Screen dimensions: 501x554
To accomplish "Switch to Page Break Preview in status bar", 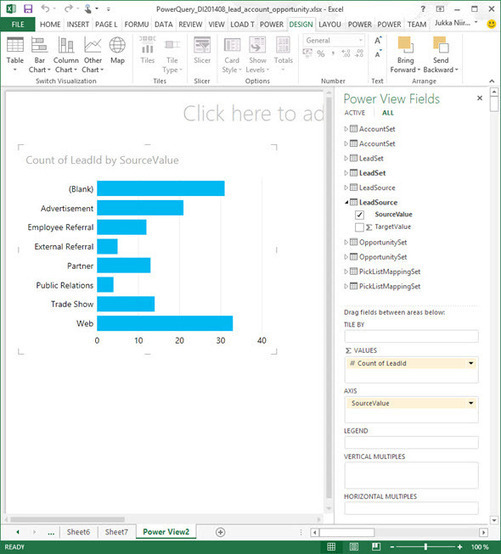I will (376, 547).
